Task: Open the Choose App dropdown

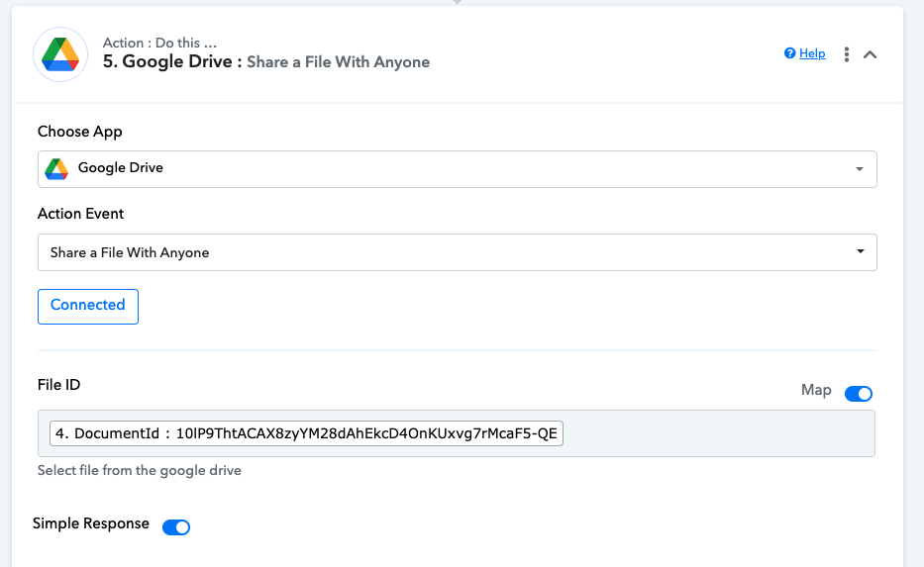Action: click(457, 169)
